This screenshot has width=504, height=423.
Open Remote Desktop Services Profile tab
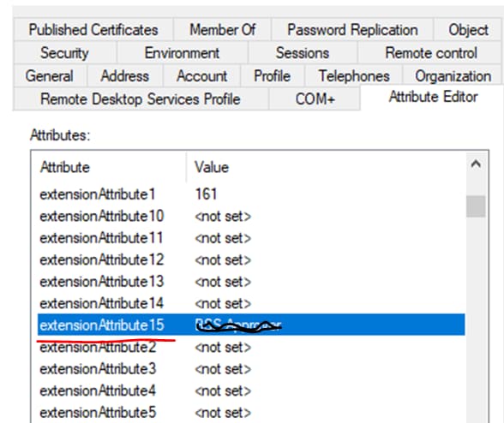pos(141,99)
